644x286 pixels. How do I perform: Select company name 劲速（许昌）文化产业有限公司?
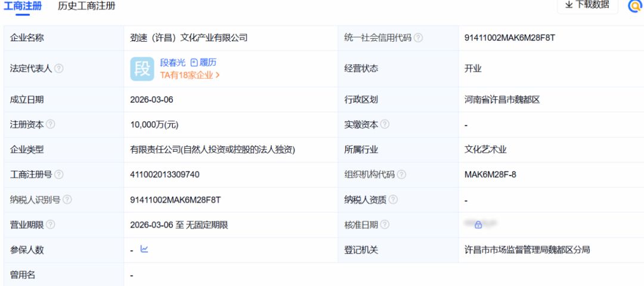189,38
